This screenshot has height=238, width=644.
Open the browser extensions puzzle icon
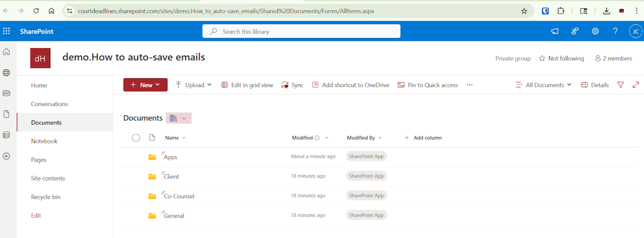coord(561,11)
